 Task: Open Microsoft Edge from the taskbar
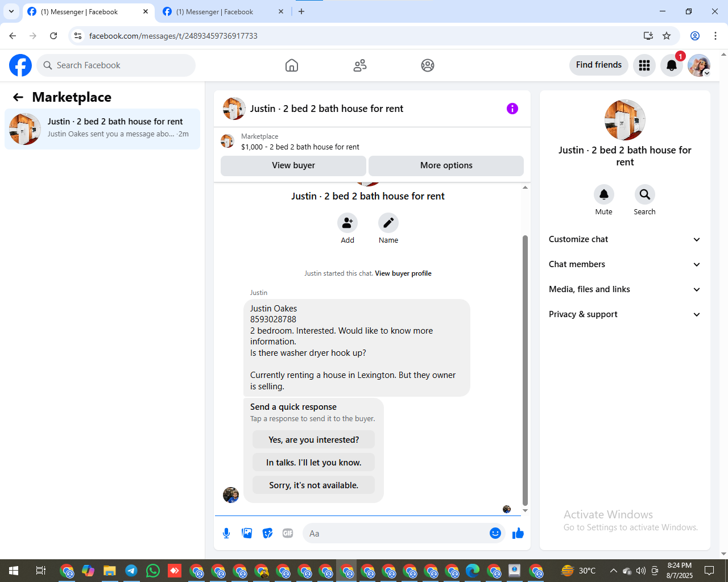click(473, 571)
